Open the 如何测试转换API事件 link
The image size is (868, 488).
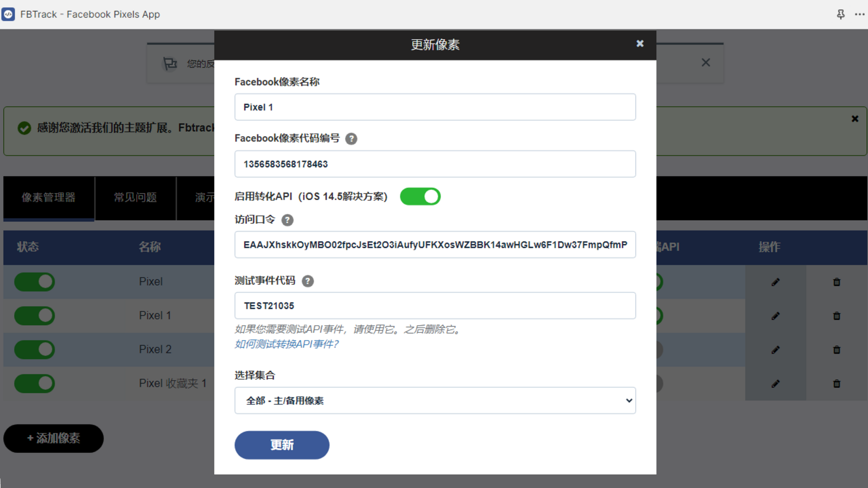286,344
